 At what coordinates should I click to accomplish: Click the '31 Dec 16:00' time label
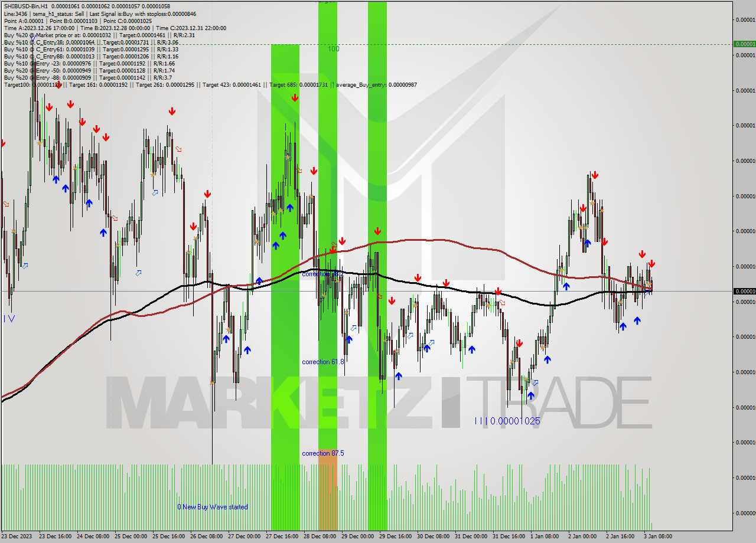tap(509, 537)
